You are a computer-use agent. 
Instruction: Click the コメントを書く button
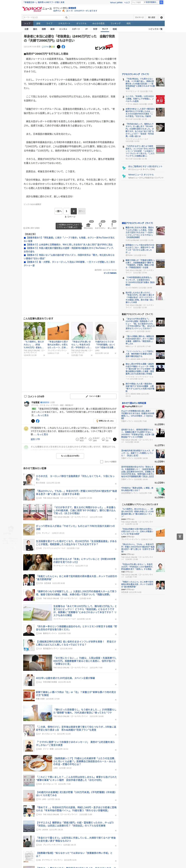[x=93, y=396]
